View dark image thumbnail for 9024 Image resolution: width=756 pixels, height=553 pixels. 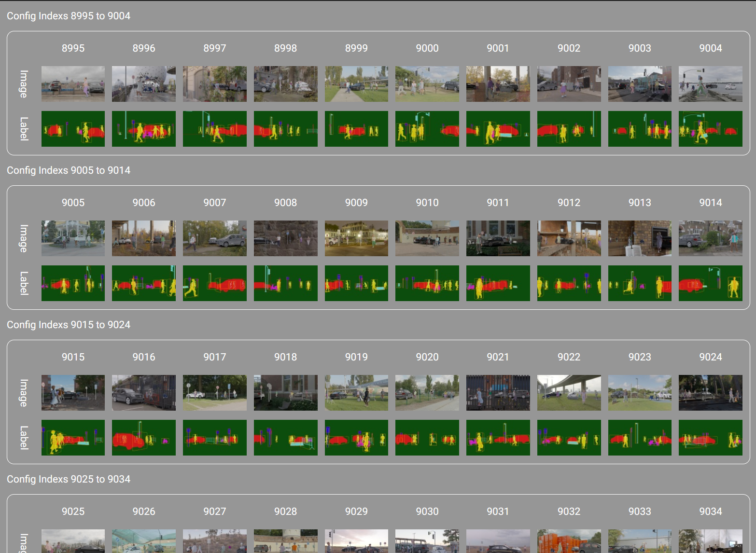click(711, 393)
